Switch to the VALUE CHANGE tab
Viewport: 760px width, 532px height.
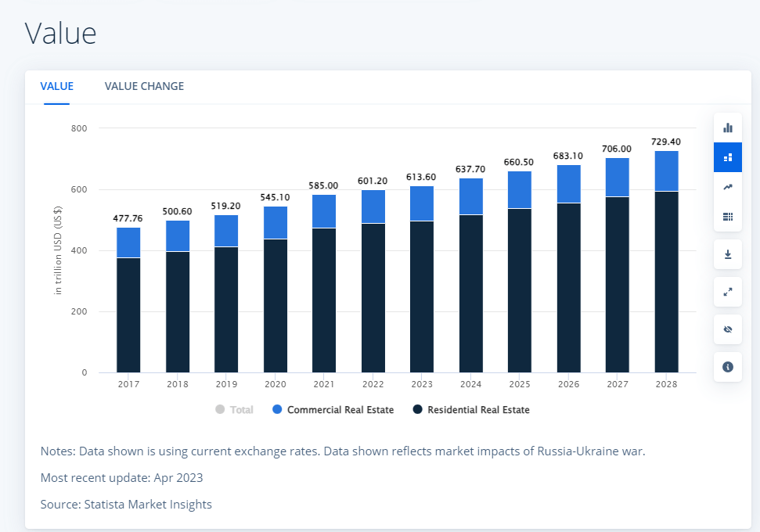tap(144, 86)
